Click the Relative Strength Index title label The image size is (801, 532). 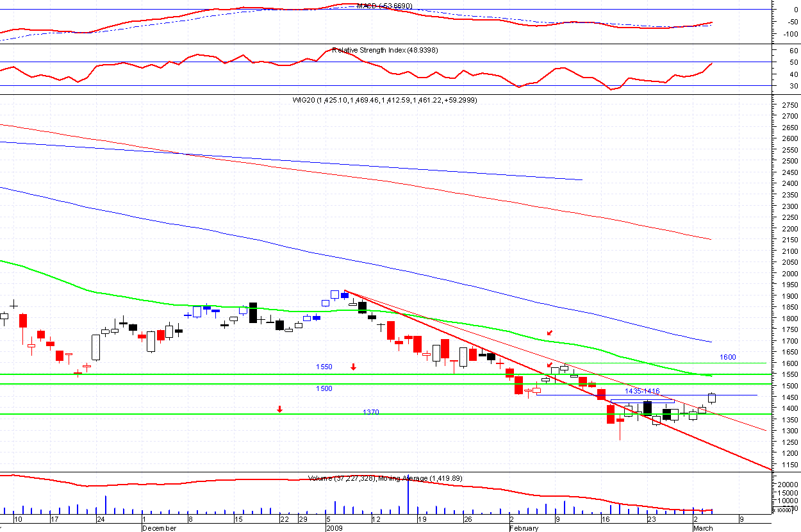384,50
